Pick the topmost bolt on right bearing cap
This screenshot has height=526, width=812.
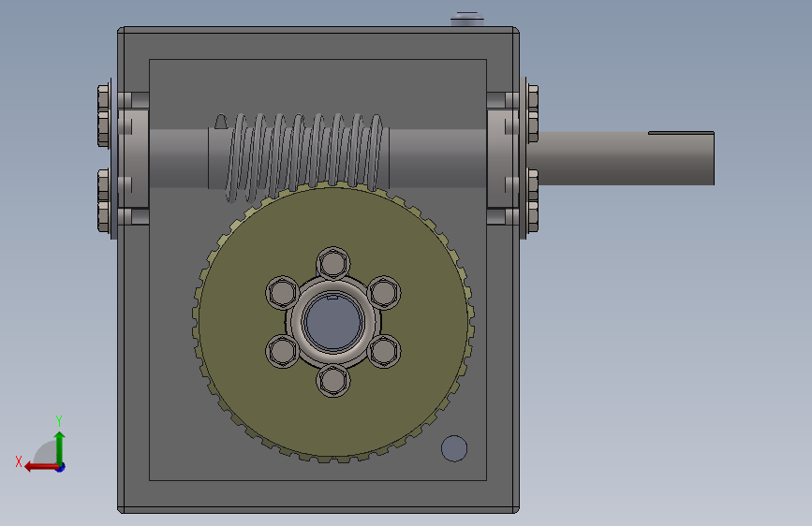pyautogui.click(x=533, y=98)
